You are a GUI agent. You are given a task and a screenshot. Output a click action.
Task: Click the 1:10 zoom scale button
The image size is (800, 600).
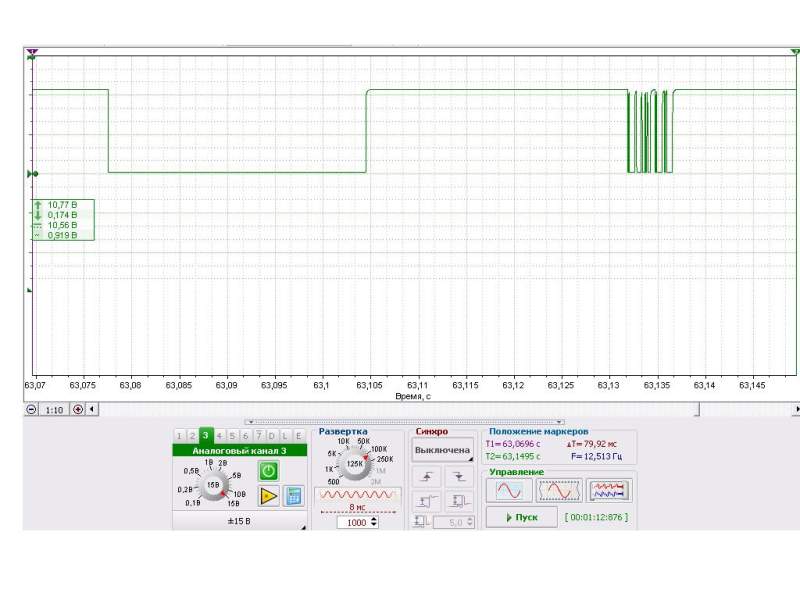pos(54,409)
